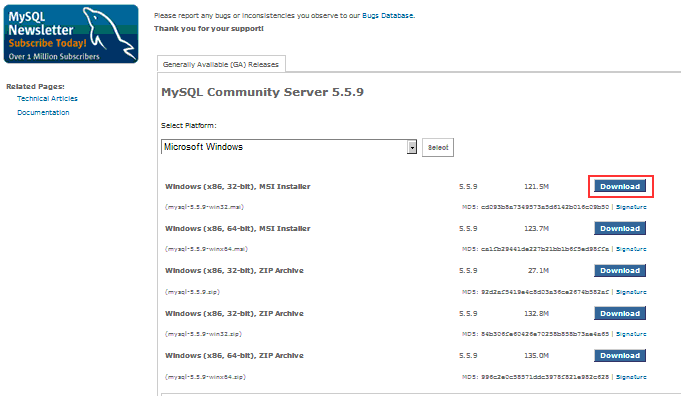The image size is (681, 396).
Task: Click the mysql-5.5.9-win32.msi file name
Action: [x=204, y=207]
